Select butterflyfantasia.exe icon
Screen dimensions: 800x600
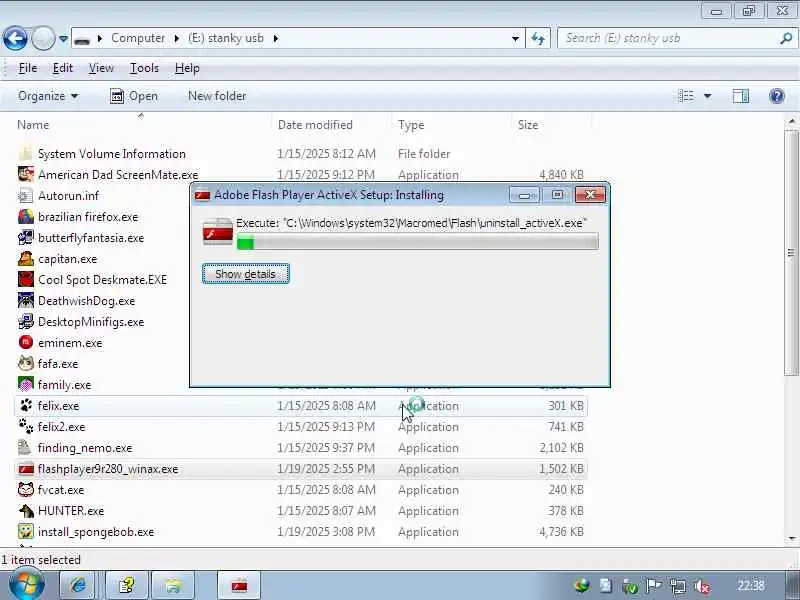pyautogui.click(x=26, y=238)
